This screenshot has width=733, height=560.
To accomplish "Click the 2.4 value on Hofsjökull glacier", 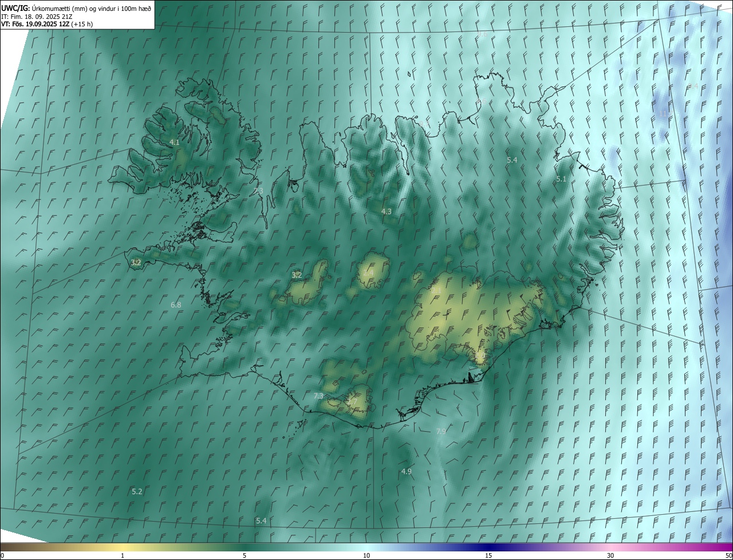I will [x=368, y=273].
